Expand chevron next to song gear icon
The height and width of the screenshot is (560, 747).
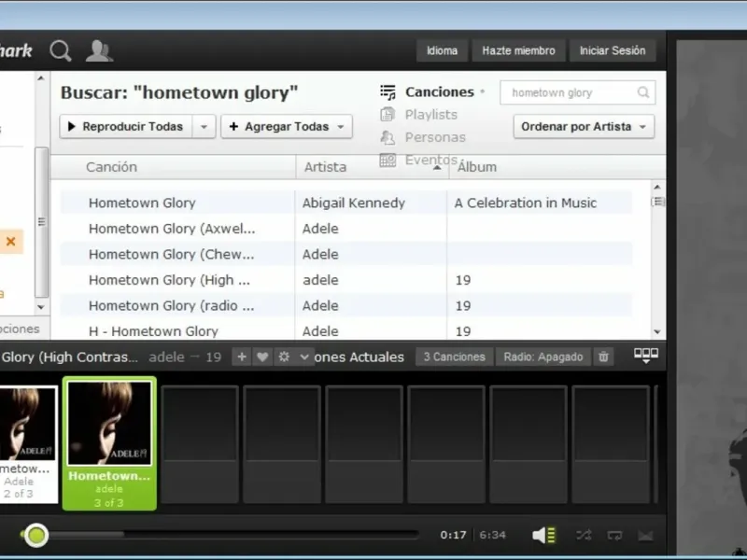(304, 357)
